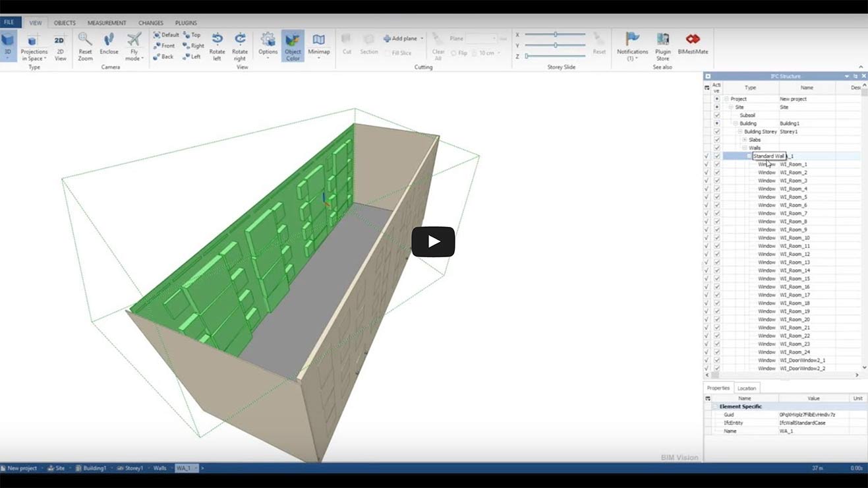Open the Location tab

(x=747, y=388)
